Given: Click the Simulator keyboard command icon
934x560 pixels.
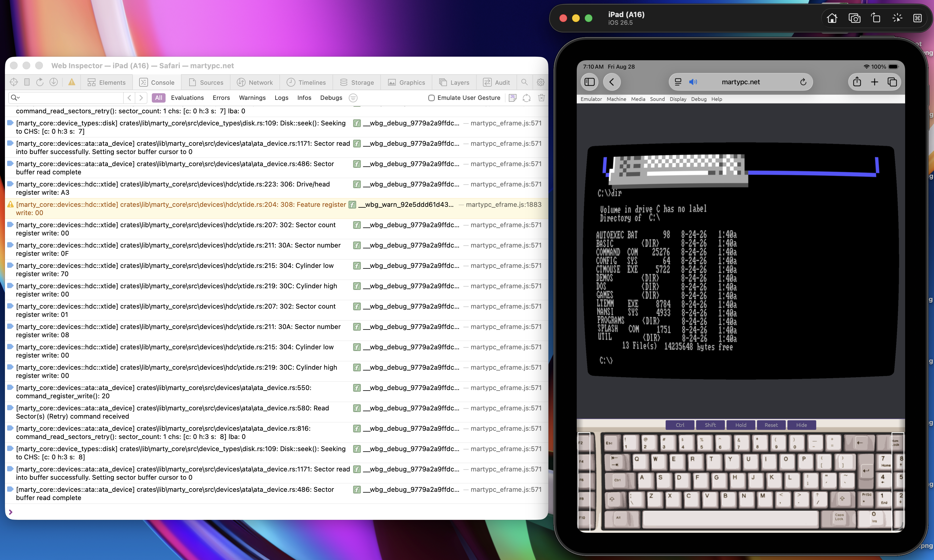Looking at the screenshot, I should 917,18.
